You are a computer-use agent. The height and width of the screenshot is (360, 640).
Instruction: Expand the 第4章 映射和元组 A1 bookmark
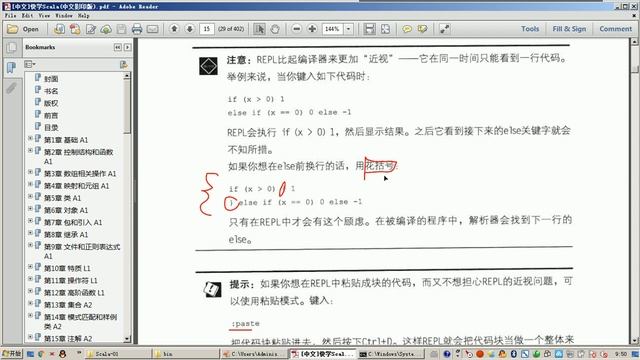[x=30, y=184]
